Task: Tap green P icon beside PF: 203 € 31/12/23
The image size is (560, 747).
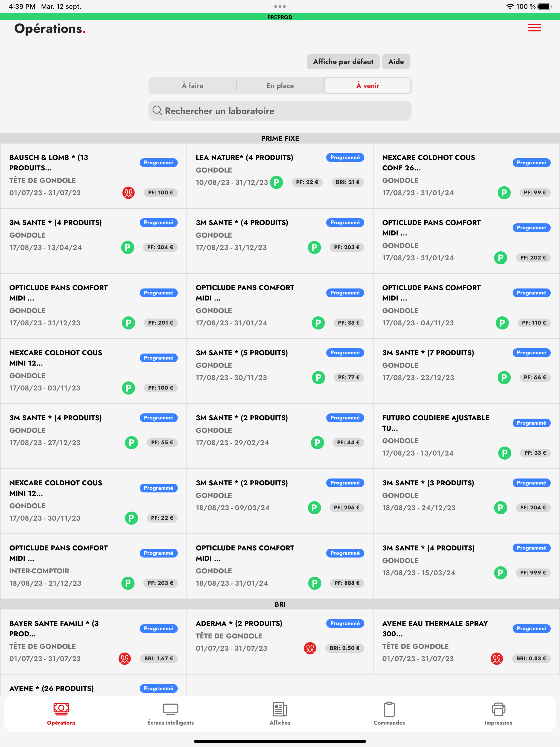Action: [314, 247]
